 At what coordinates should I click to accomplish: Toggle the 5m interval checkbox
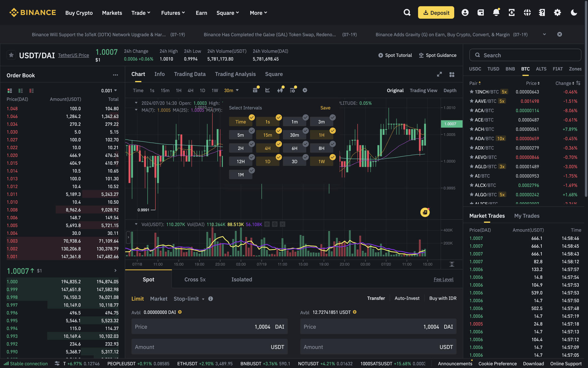(252, 131)
